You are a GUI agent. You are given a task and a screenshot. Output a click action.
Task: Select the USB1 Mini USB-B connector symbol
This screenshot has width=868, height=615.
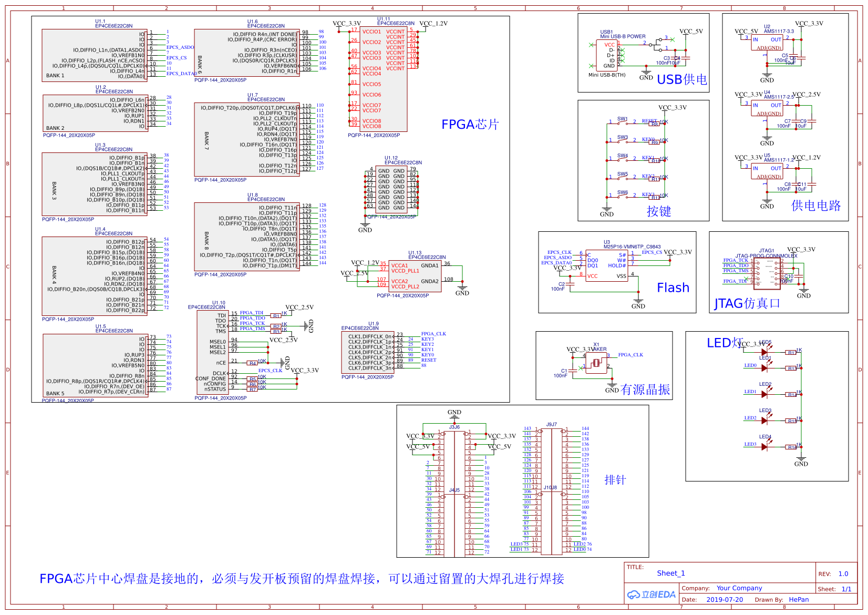coord(607,55)
